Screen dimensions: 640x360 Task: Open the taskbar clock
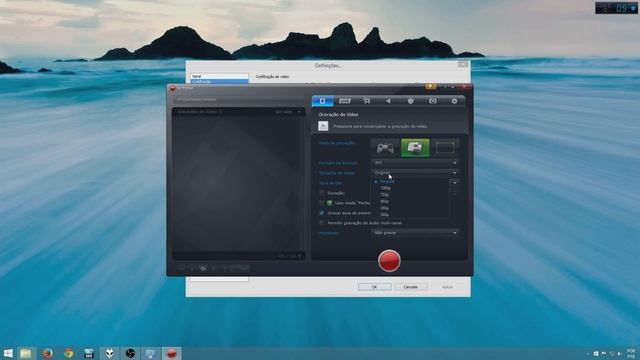[x=631, y=353]
